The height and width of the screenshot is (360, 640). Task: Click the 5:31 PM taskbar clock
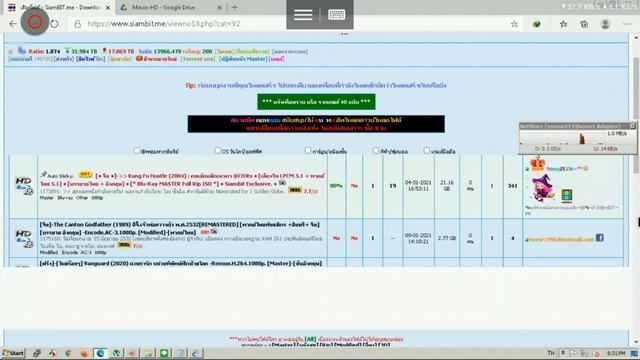(x=616, y=353)
